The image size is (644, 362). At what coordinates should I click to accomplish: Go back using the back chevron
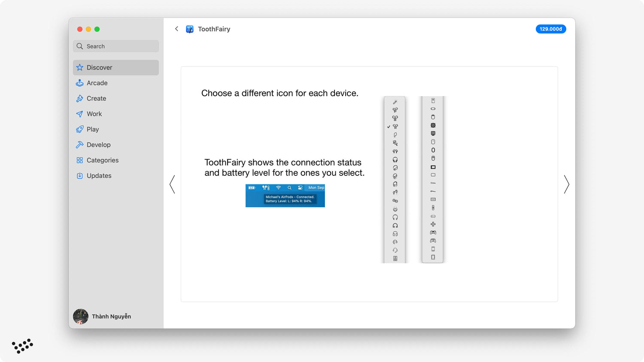176,29
